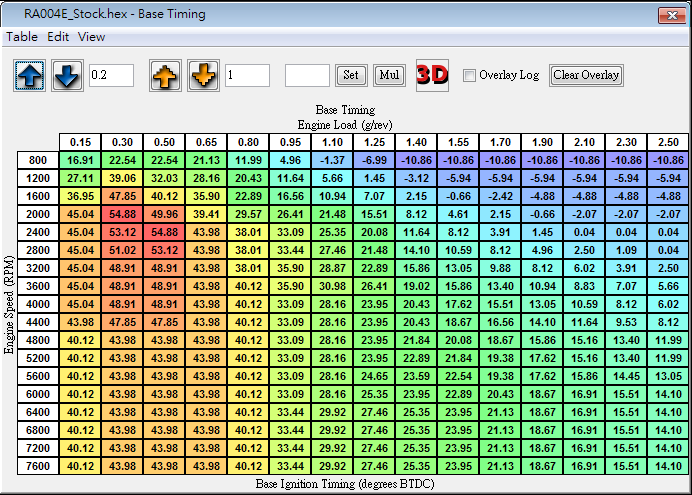The image size is (692, 495).
Task: Click the Mul button
Action: coord(389,75)
